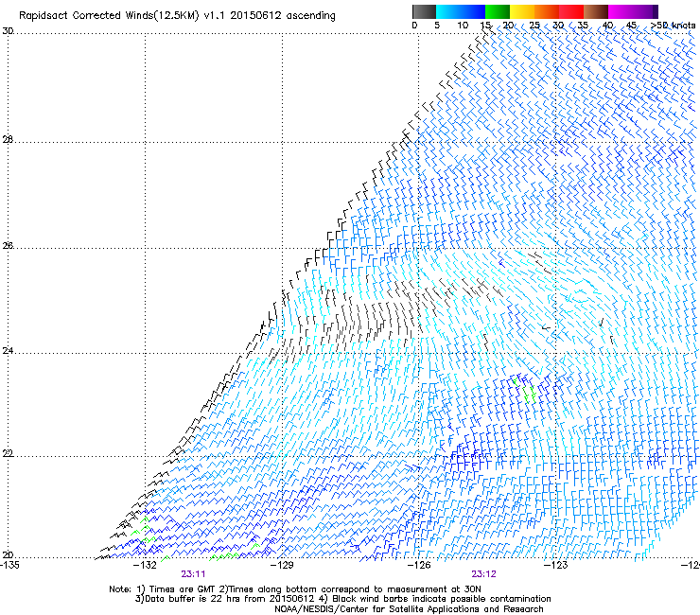This screenshot has width=700, height=615.
Task: Click the NOAA/NESDIS credit line
Action: (409, 609)
